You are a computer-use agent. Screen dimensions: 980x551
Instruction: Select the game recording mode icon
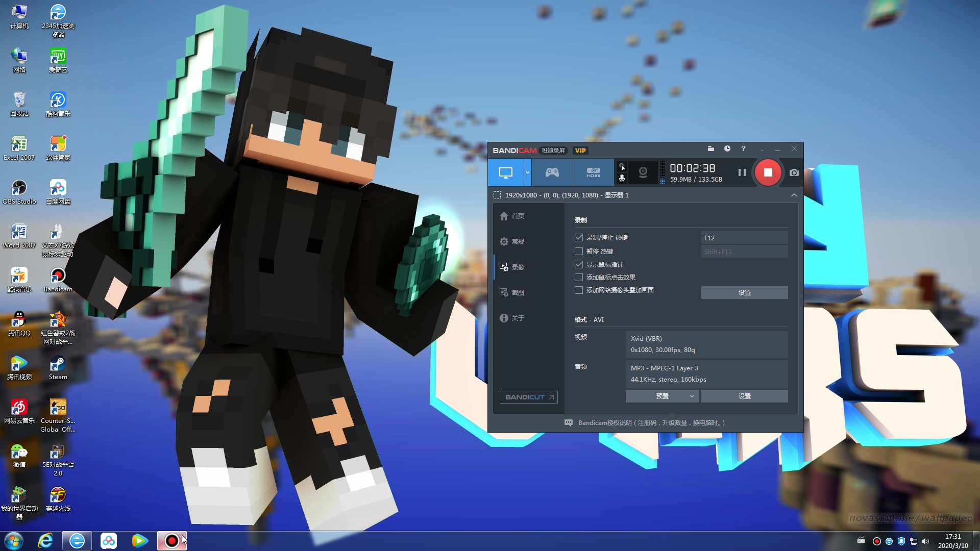coord(552,172)
